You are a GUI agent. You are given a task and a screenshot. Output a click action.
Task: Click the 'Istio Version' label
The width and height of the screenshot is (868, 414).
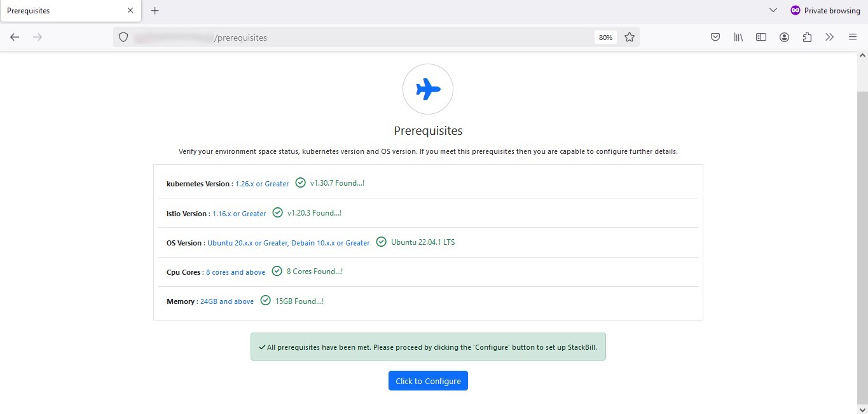[186, 214]
